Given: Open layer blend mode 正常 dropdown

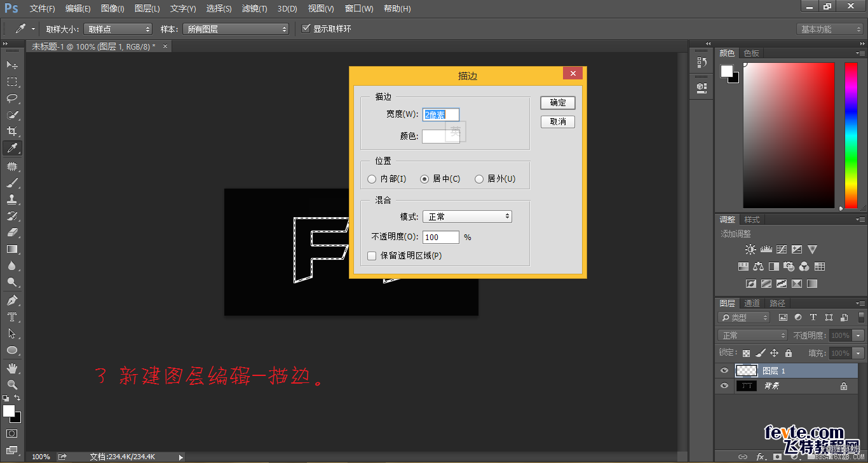Looking at the screenshot, I should pyautogui.click(x=753, y=335).
